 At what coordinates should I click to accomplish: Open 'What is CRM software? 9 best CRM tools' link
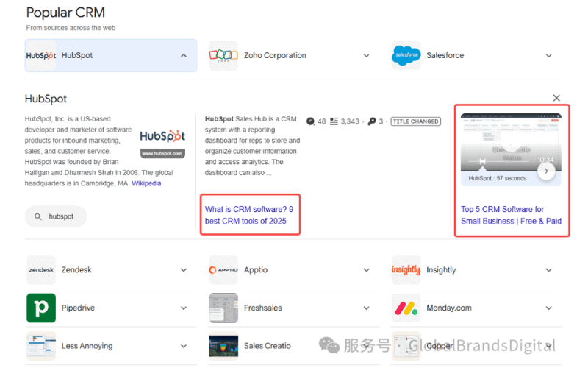[x=249, y=215]
